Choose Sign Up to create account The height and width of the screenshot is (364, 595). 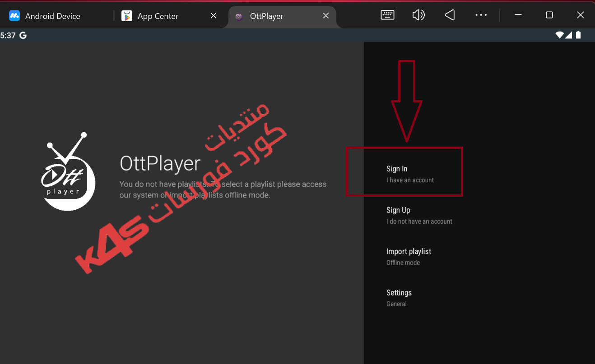tap(419, 215)
